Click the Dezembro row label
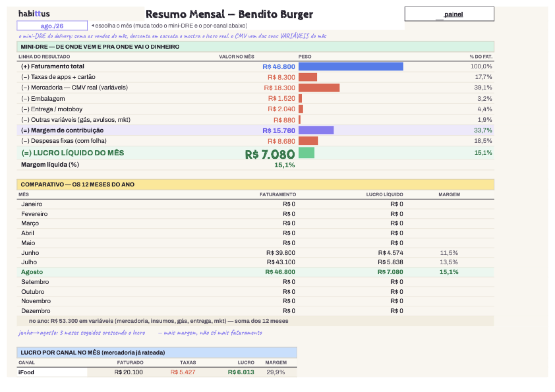The width and height of the screenshot is (555, 392). 36,311
